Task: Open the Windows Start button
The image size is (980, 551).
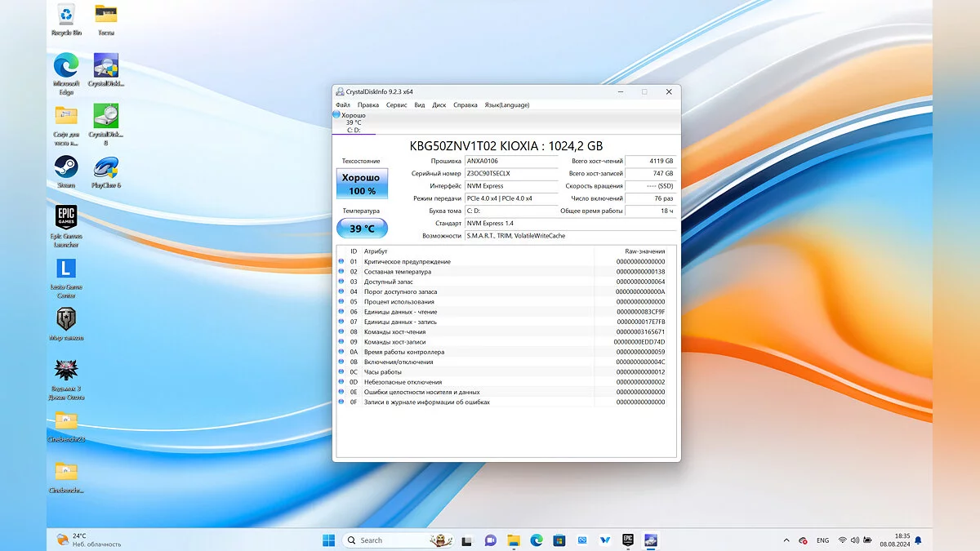Action: click(328, 540)
